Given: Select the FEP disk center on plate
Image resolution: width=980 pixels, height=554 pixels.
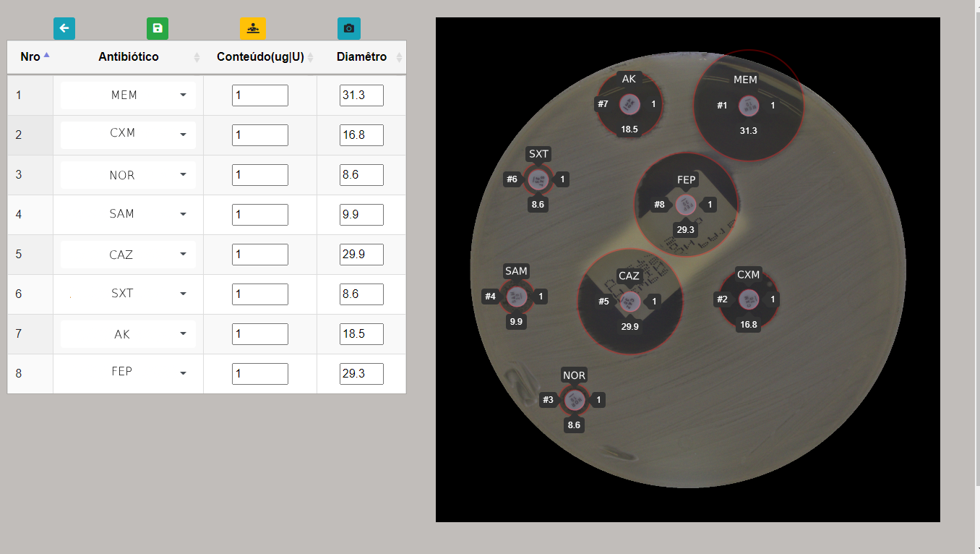Looking at the screenshot, I should pyautogui.click(x=685, y=205).
